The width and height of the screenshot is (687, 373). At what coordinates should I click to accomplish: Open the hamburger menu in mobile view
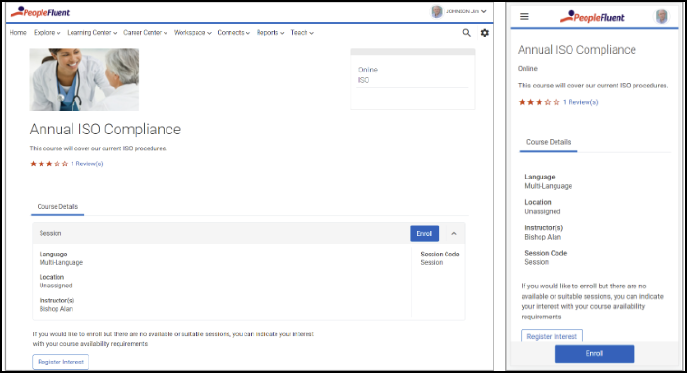click(x=524, y=17)
